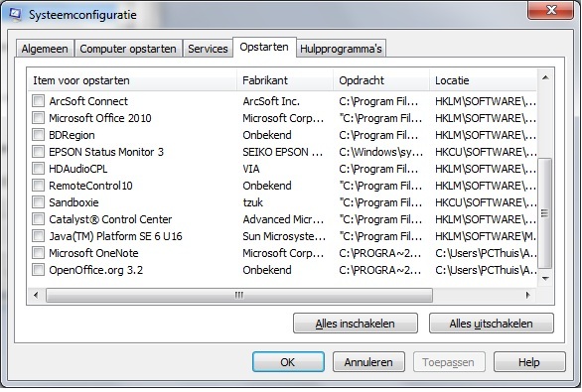Open Help for the dialog

click(529, 362)
